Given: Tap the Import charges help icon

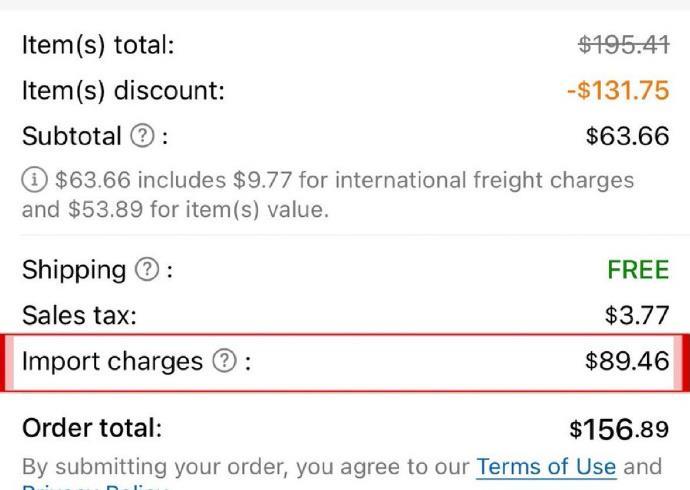Looking at the screenshot, I should coord(225,361).
